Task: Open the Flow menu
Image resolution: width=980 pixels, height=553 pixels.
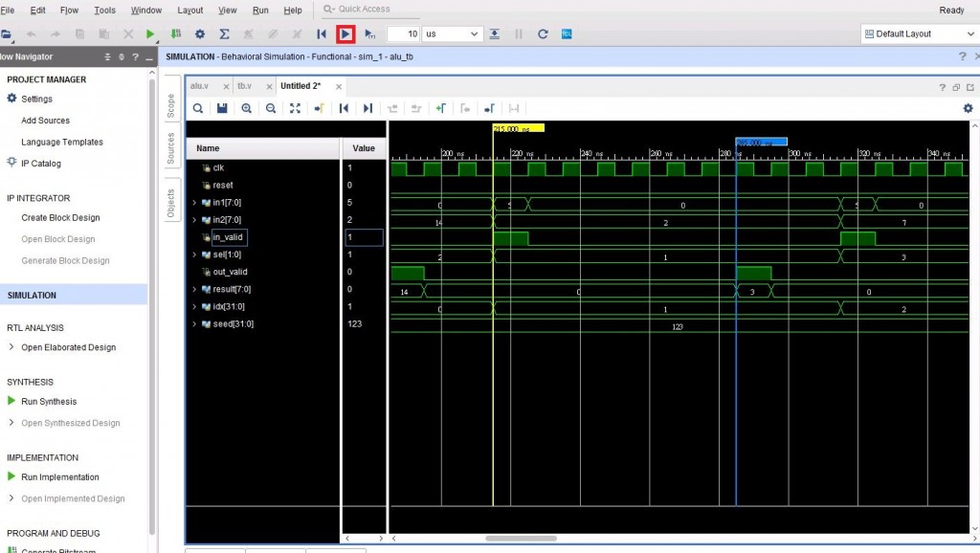Action: (69, 10)
